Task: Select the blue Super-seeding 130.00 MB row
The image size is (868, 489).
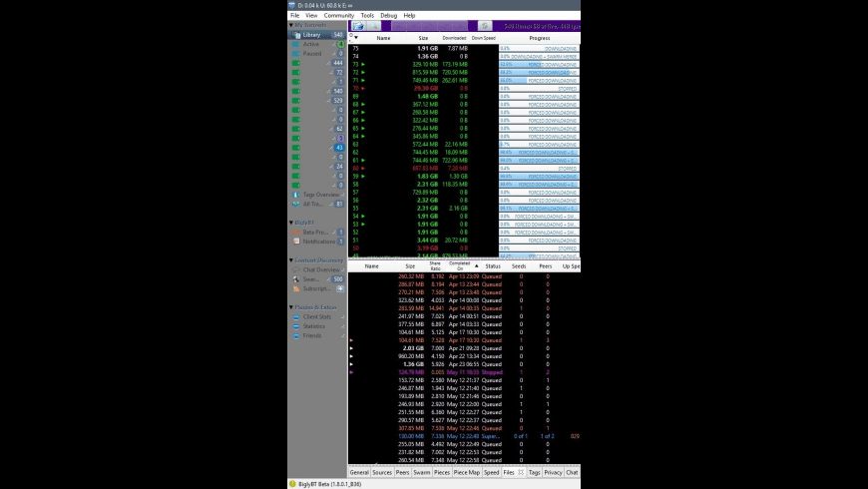Action: click(464, 436)
